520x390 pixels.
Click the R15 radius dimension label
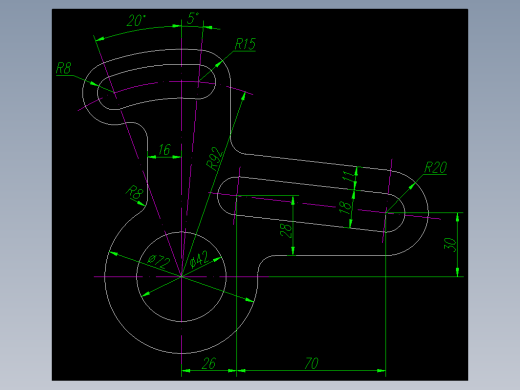tap(246, 44)
